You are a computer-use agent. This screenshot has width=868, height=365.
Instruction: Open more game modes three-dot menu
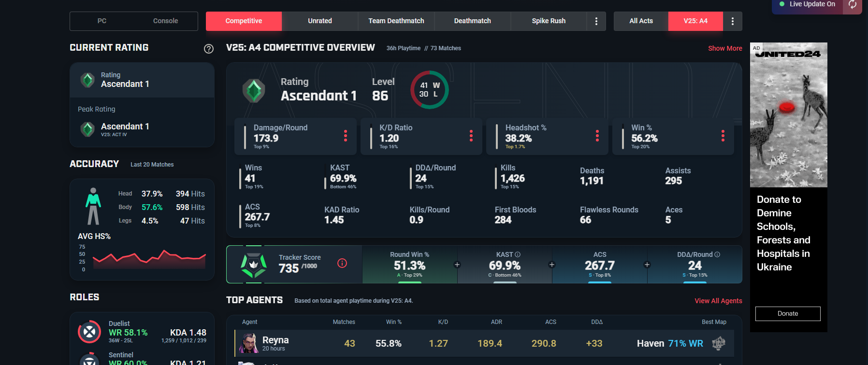coord(596,21)
